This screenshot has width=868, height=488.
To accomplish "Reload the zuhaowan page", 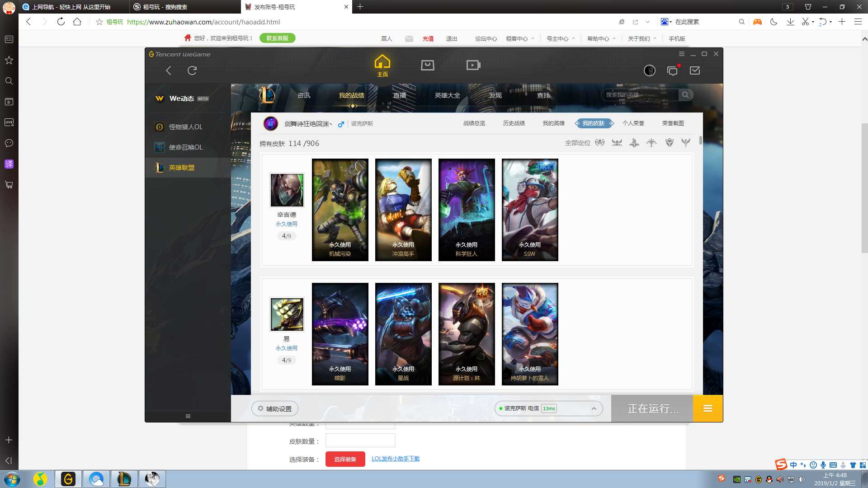I will (x=61, y=22).
